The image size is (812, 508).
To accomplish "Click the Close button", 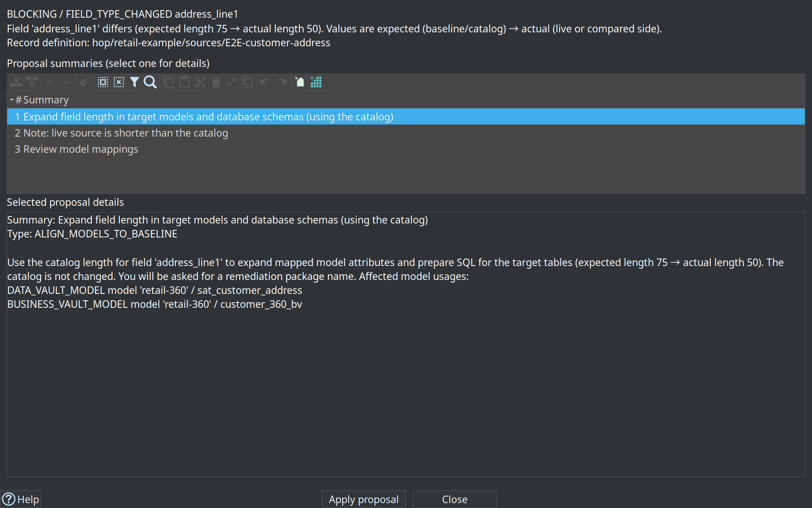I will [454, 499].
